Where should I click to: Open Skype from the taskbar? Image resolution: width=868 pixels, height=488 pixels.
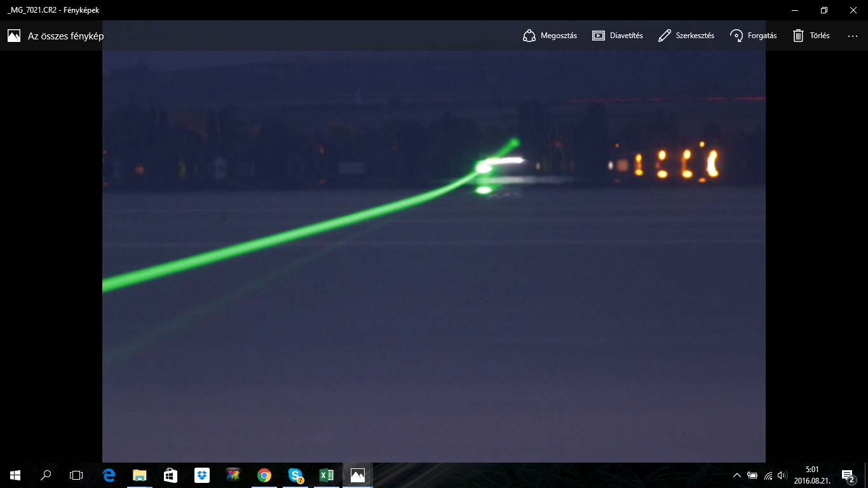(295, 475)
